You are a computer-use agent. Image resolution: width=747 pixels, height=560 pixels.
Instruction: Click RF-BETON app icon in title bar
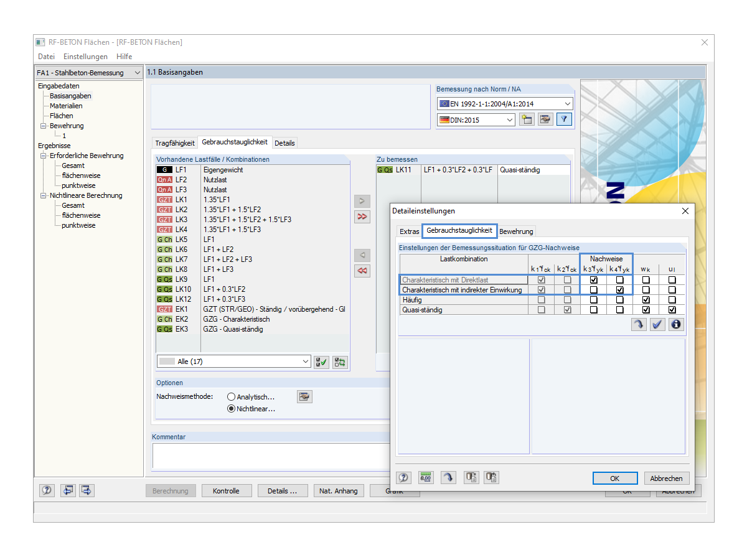40,42
